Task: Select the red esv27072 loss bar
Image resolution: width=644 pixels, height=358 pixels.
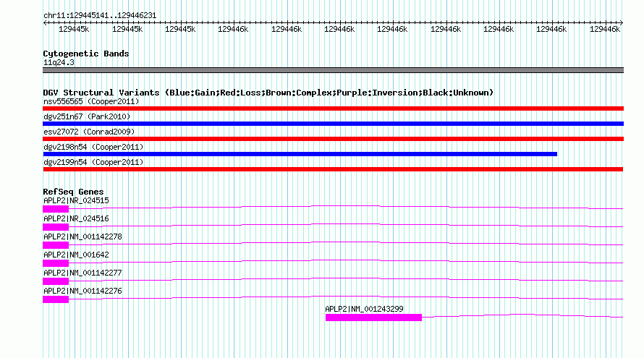Action: tap(333, 139)
